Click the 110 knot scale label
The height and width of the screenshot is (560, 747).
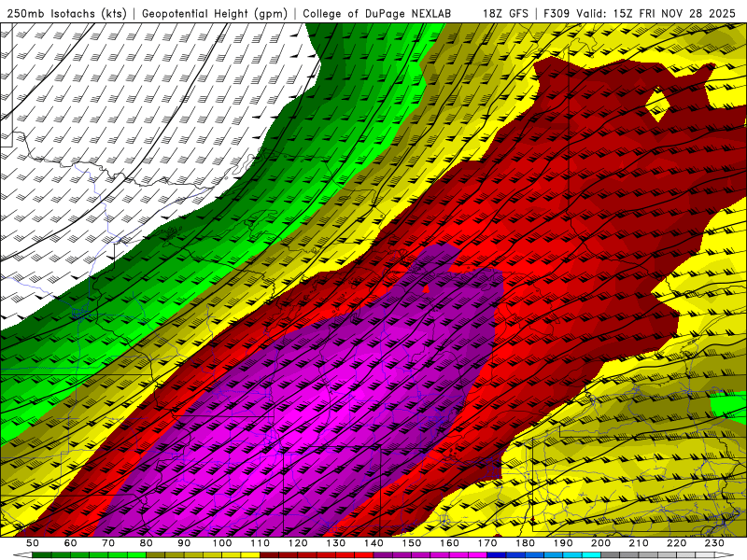[x=260, y=543]
